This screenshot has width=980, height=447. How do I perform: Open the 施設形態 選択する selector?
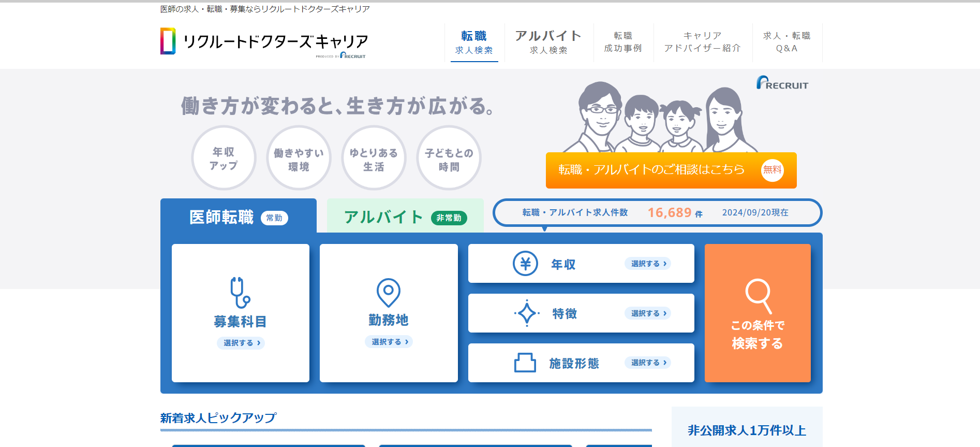click(x=648, y=363)
